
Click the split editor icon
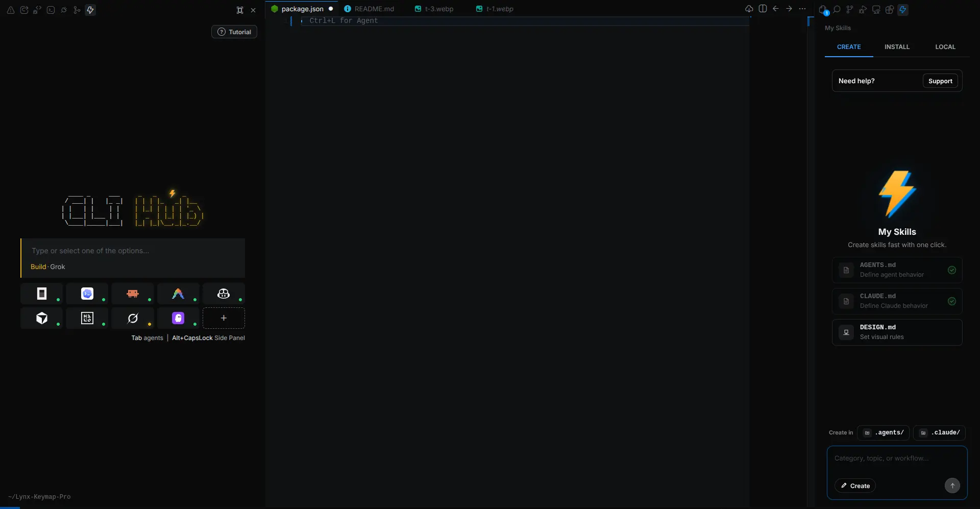click(763, 9)
